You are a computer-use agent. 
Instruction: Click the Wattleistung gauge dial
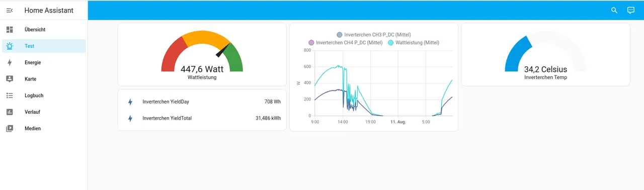click(x=202, y=51)
